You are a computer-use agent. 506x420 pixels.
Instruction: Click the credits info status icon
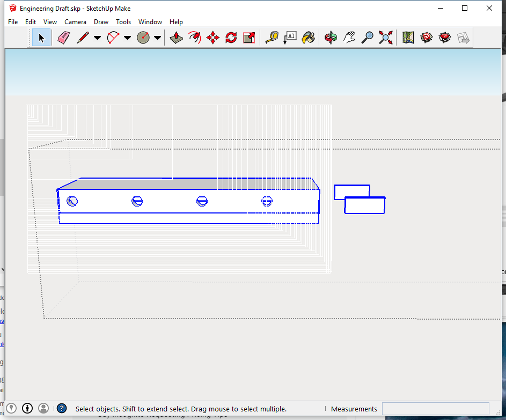pyautogui.click(x=27, y=408)
